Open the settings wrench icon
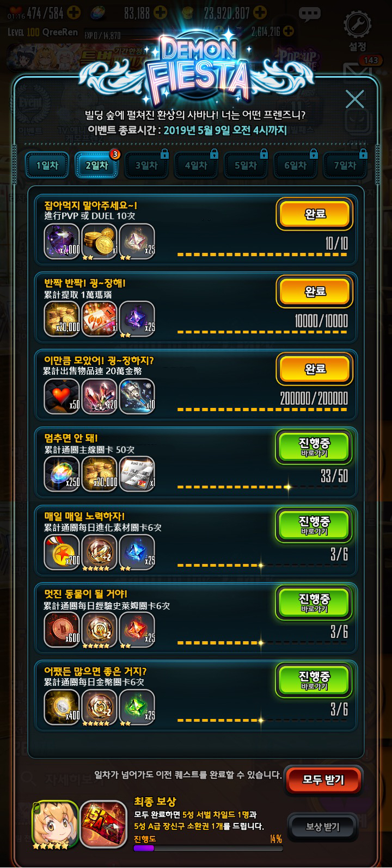 pyautogui.click(x=358, y=24)
